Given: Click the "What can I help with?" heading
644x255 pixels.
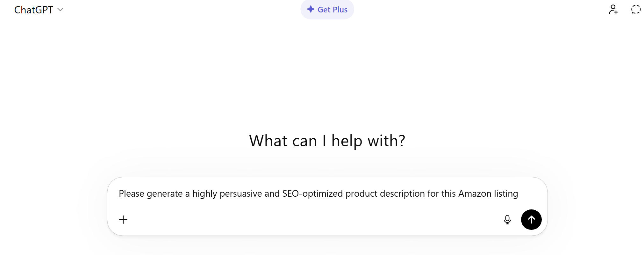Looking at the screenshot, I should 327,141.
